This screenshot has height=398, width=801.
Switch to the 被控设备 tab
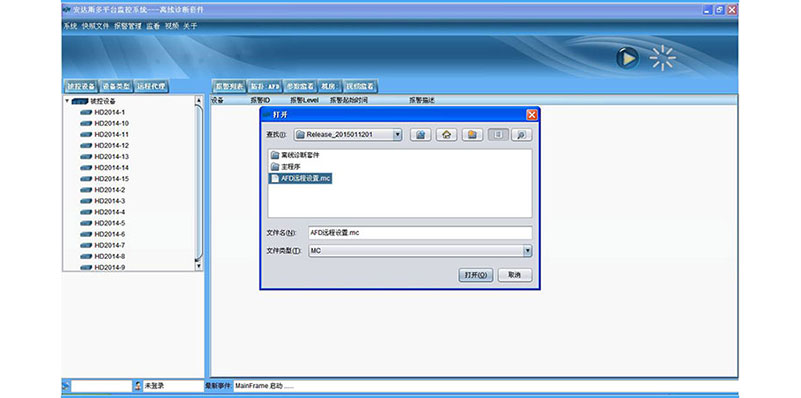[81, 86]
